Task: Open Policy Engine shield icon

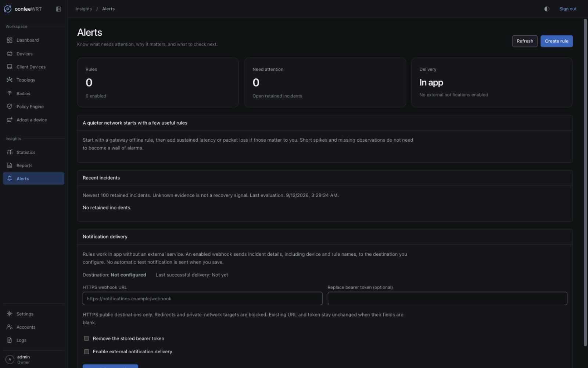Action: point(10,107)
